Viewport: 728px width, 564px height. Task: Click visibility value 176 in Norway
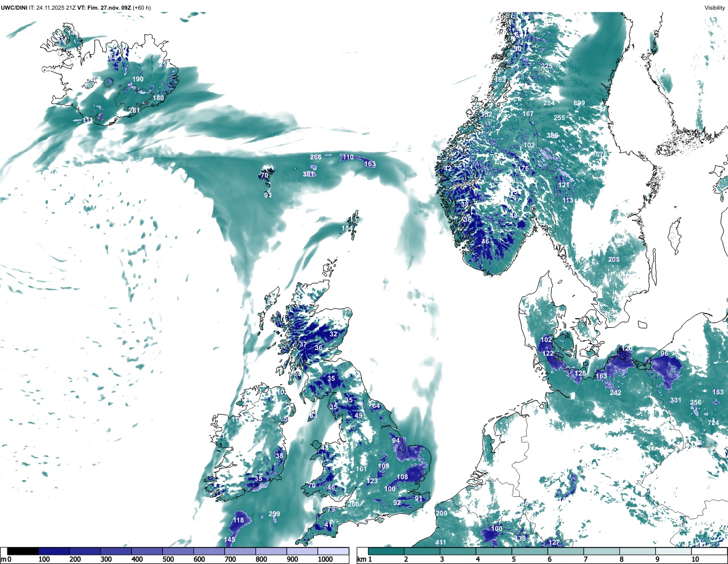[524, 168]
